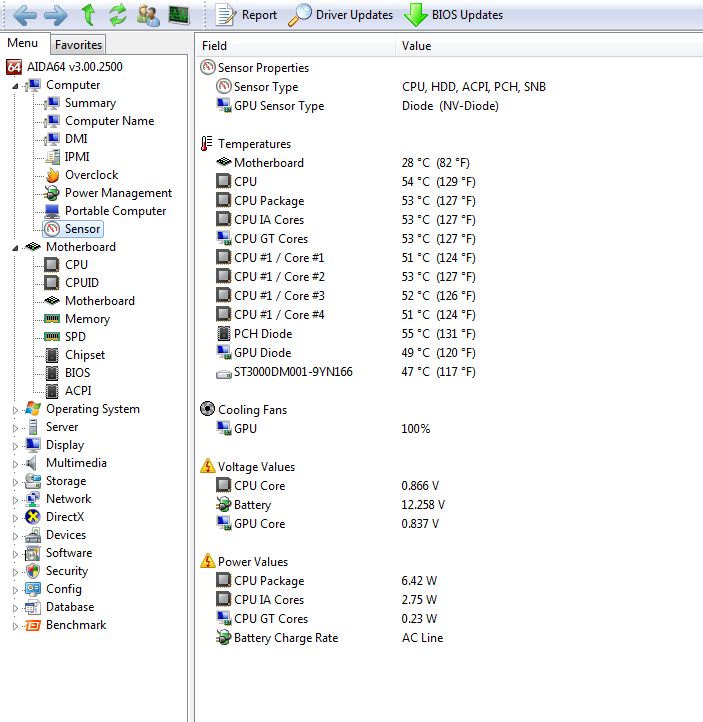Screen dimensions: 703x722
Task: Select the Menu tab
Action: click(22, 43)
